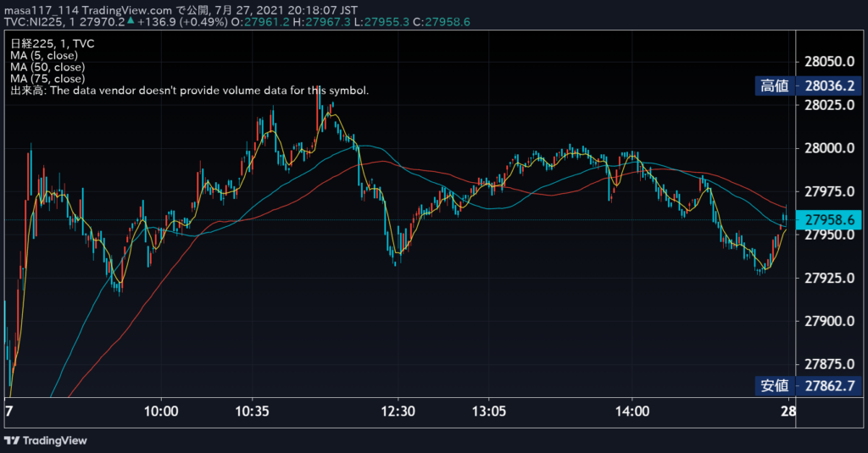Click the 27975.0 price axis label
This screenshot has height=453, width=868.
click(829, 191)
